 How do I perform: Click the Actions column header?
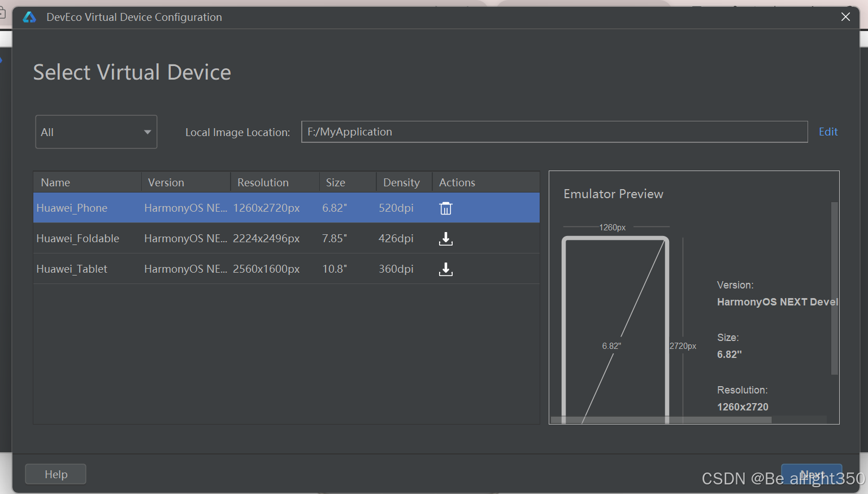click(486, 182)
